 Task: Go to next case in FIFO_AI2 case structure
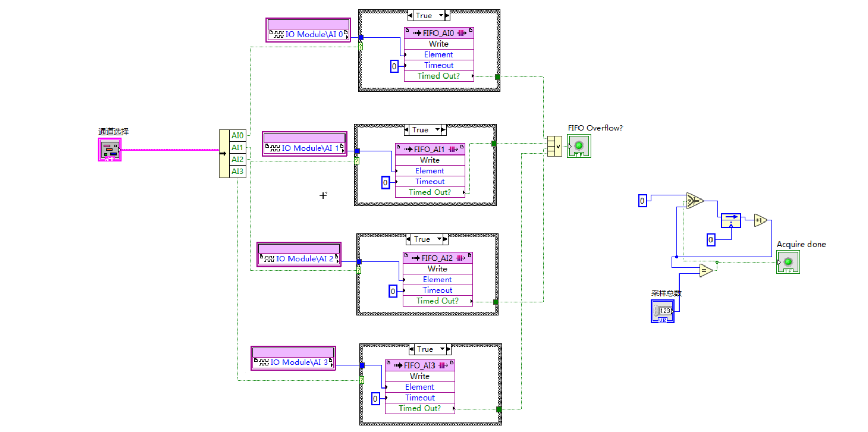click(445, 239)
